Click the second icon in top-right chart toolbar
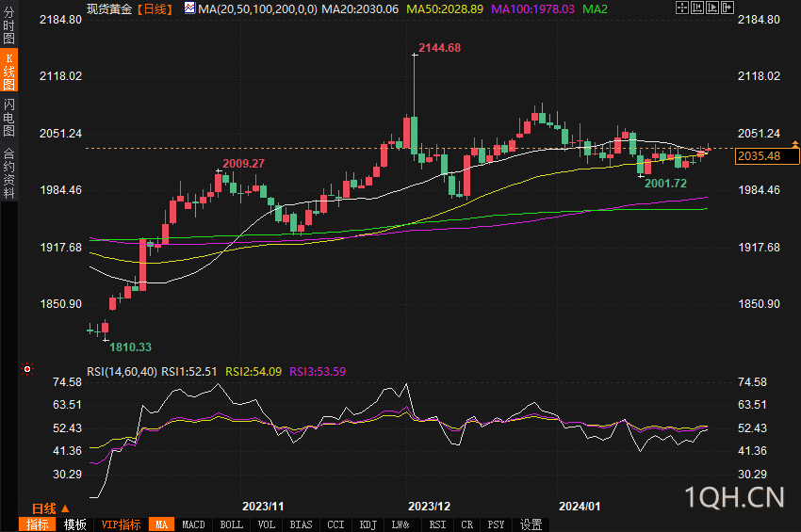801x532 pixels. pos(697,8)
